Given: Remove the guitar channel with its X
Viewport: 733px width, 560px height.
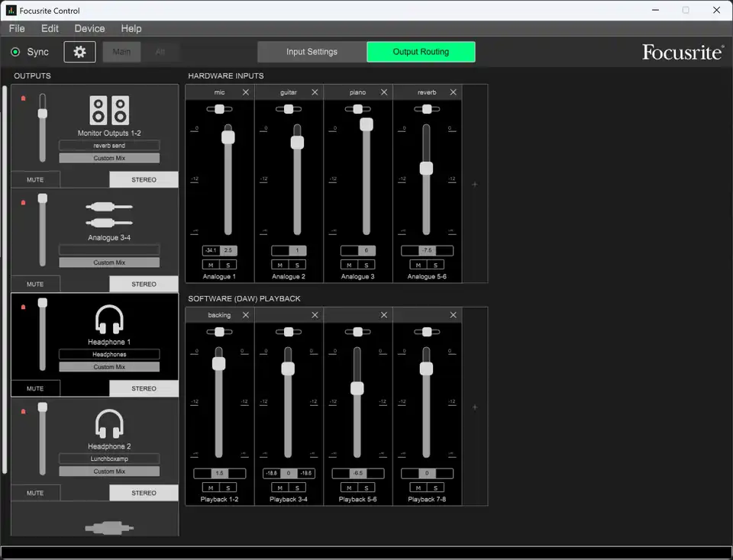Looking at the screenshot, I should pyautogui.click(x=315, y=92).
